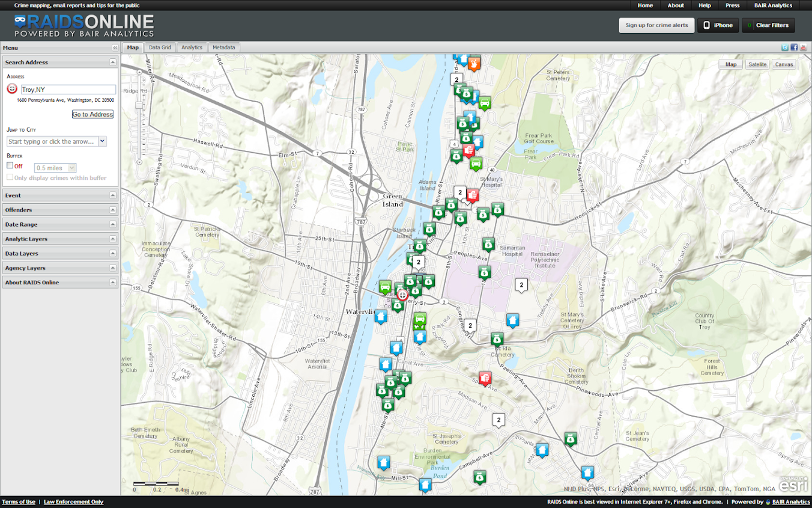This screenshot has height=508, width=812.
Task: Switch to the Data Grid tab
Action: click(x=160, y=47)
